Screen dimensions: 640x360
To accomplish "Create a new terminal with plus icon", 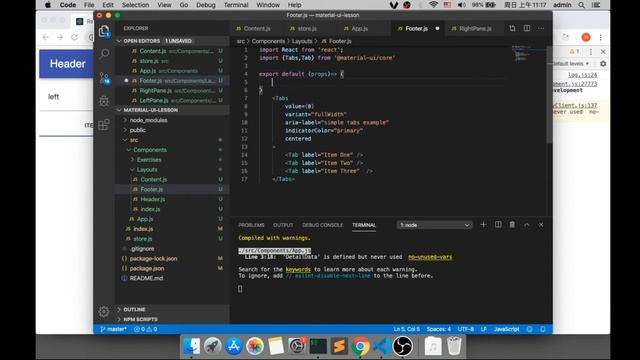I will click(483, 224).
